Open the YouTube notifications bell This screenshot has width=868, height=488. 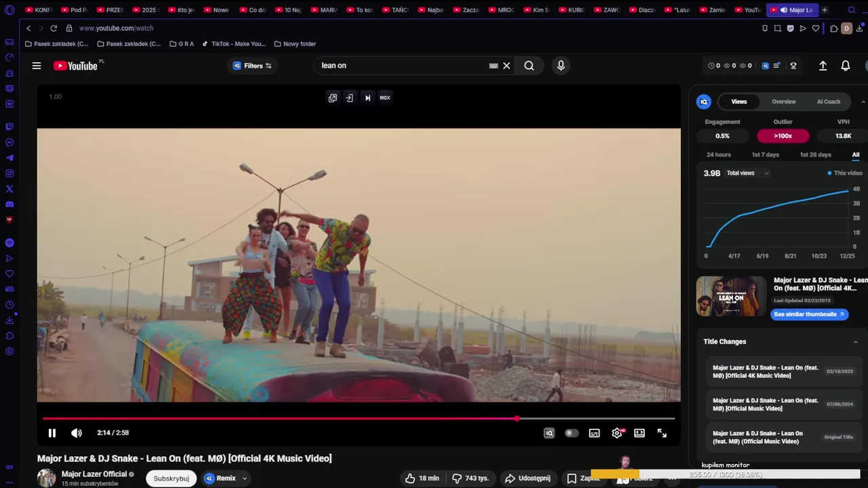point(846,66)
